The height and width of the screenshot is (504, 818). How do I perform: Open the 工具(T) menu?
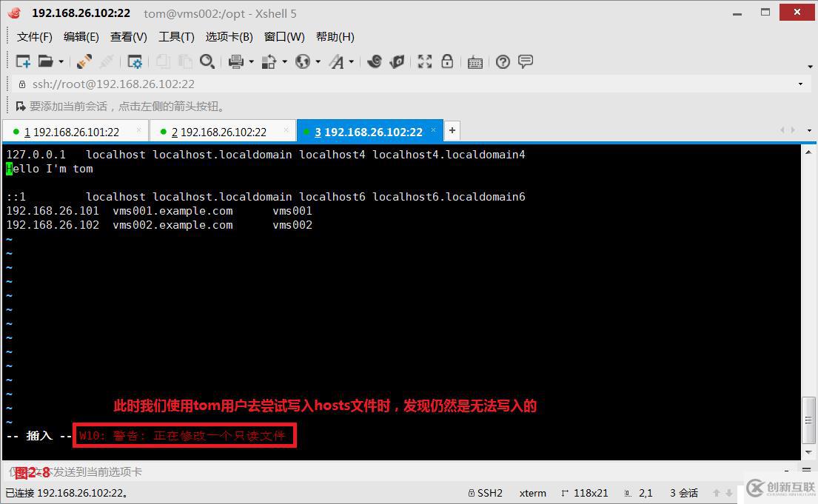(x=176, y=36)
